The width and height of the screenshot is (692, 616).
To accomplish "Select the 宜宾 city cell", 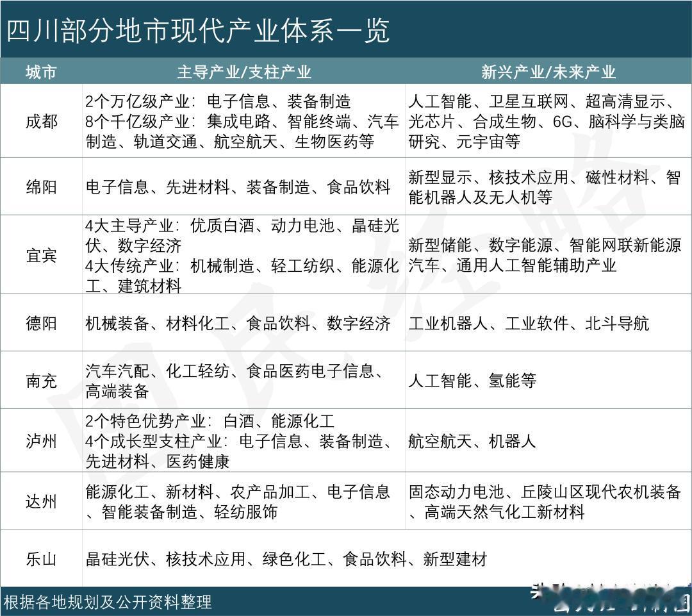I will pyautogui.click(x=41, y=254).
